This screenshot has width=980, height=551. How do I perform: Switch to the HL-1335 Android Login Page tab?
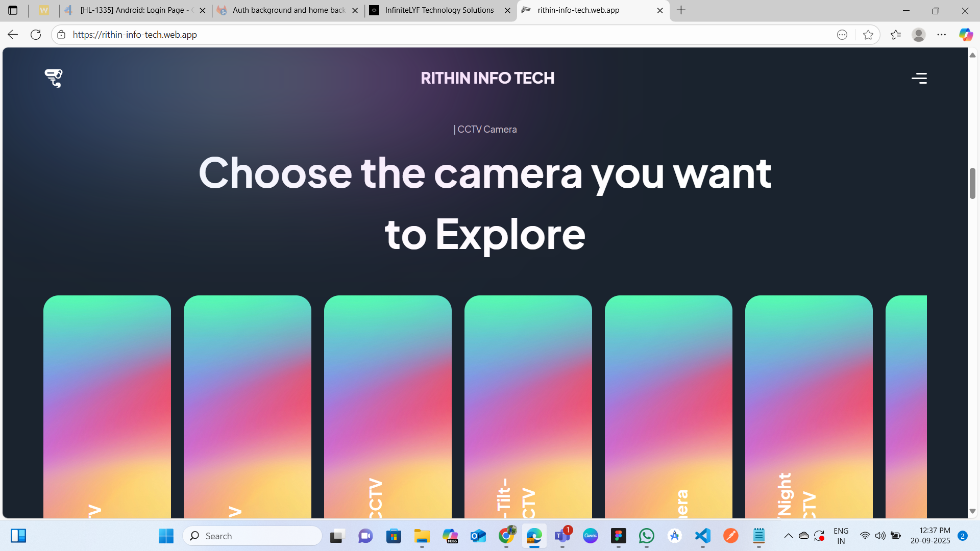click(135, 10)
